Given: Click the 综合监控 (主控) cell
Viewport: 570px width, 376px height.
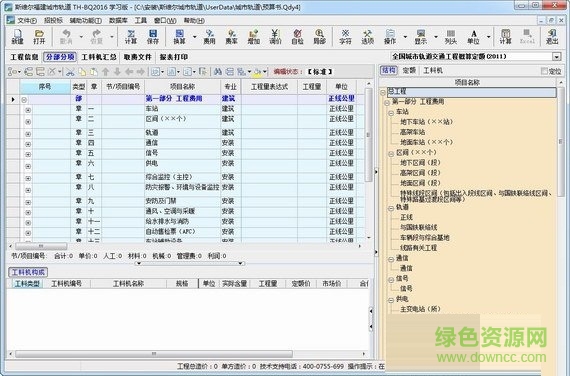Looking at the screenshot, I should [x=182, y=177].
